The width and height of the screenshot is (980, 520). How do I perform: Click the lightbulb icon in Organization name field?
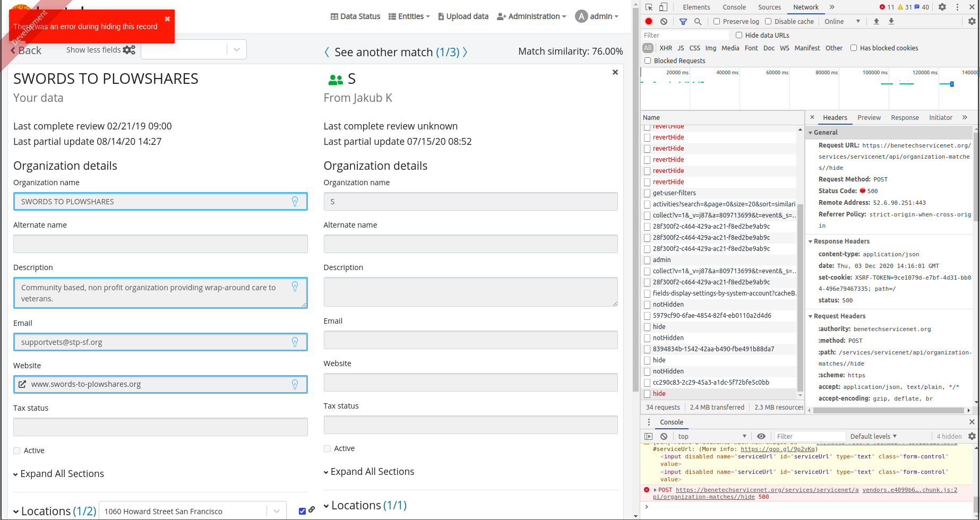click(x=295, y=202)
